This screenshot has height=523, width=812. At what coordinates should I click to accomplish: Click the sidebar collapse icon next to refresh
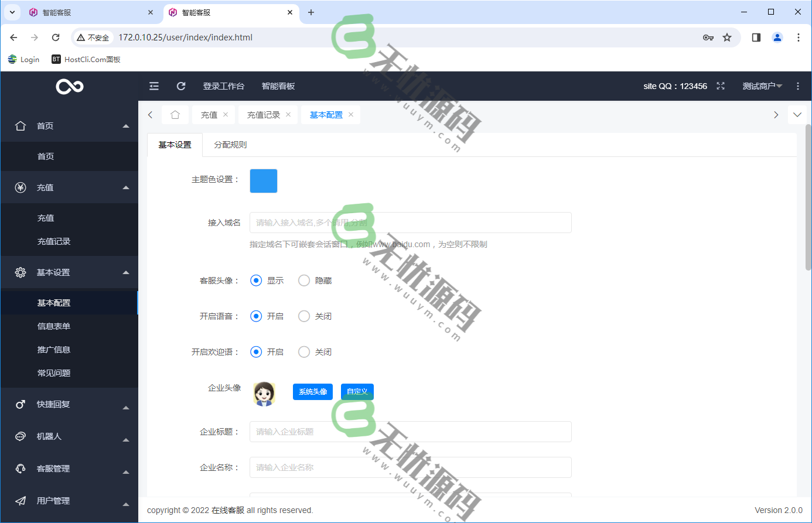pos(153,86)
